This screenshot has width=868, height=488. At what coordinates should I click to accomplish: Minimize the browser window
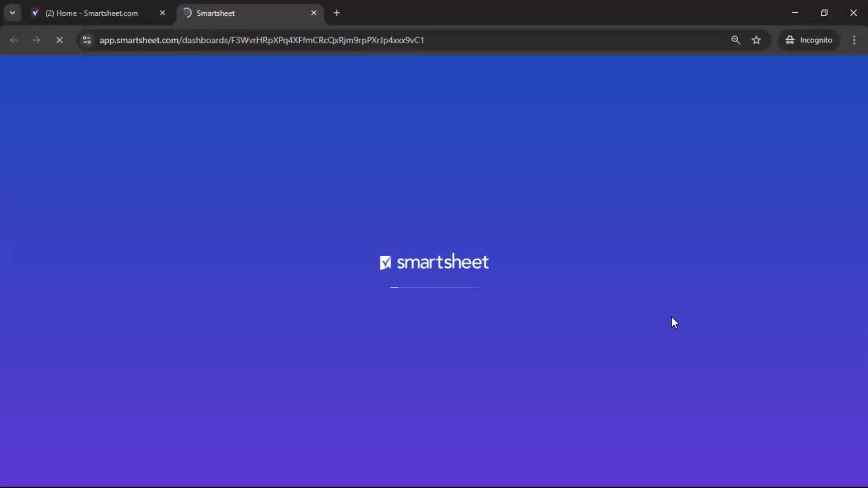(x=795, y=13)
